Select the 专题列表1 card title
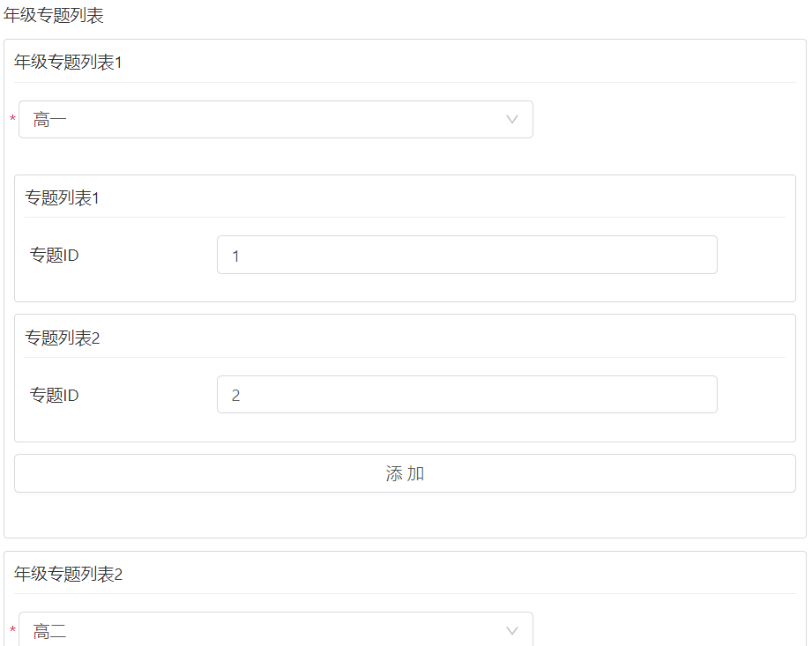This screenshot has width=812, height=646. (62, 198)
